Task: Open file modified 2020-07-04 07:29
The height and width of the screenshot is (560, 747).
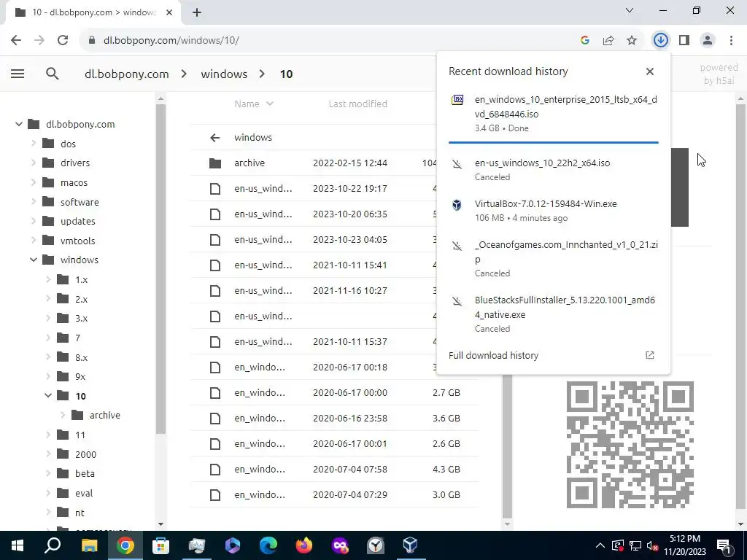Action: tap(334, 495)
